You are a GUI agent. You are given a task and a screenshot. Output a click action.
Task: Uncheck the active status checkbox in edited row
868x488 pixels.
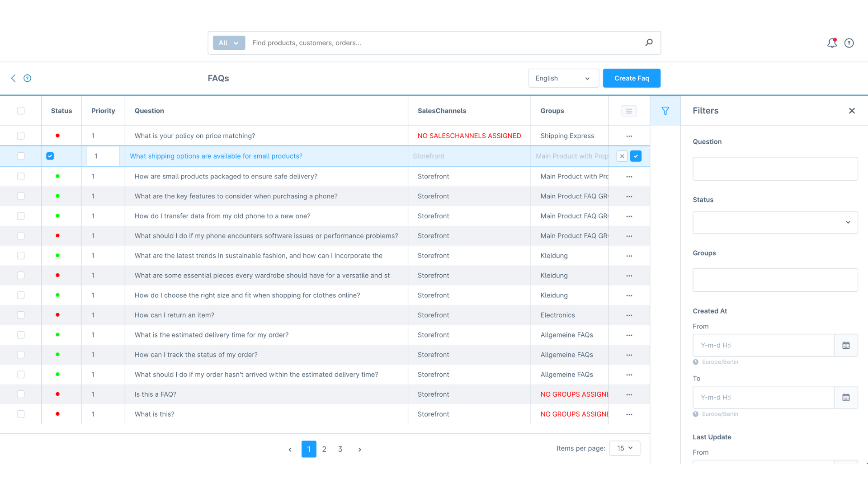50,156
